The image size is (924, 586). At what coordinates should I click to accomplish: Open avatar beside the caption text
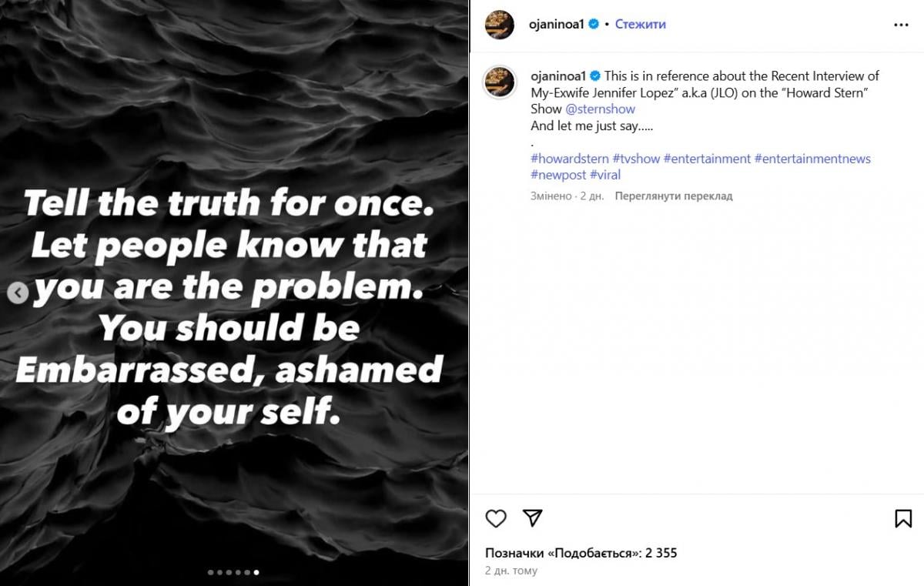click(500, 82)
